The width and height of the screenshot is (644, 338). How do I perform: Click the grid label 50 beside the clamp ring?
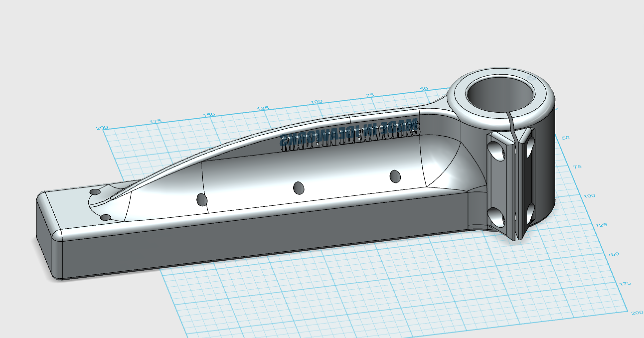point(565,138)
